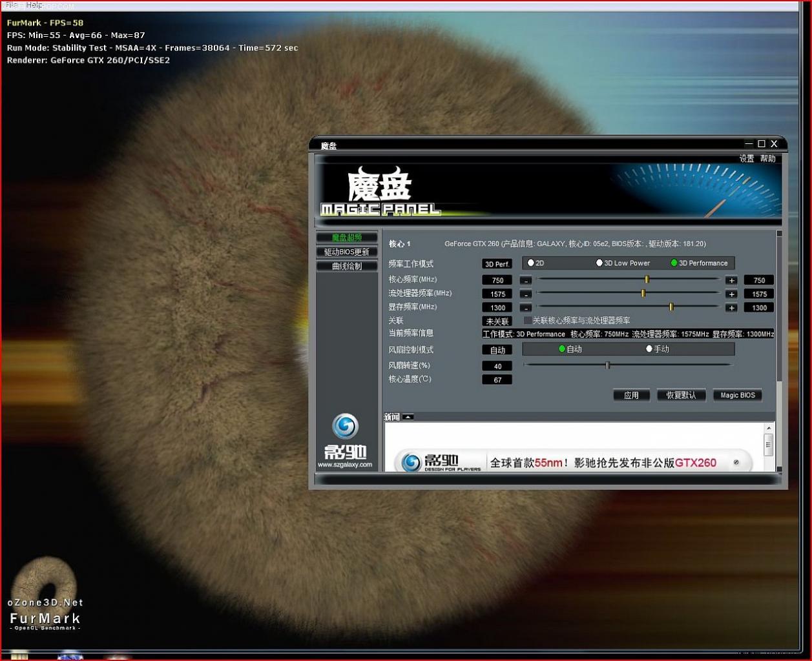812x661 pixels.
Task: Click the 3D Perf. mode indicator box
Action: click(x=497, y=264)
